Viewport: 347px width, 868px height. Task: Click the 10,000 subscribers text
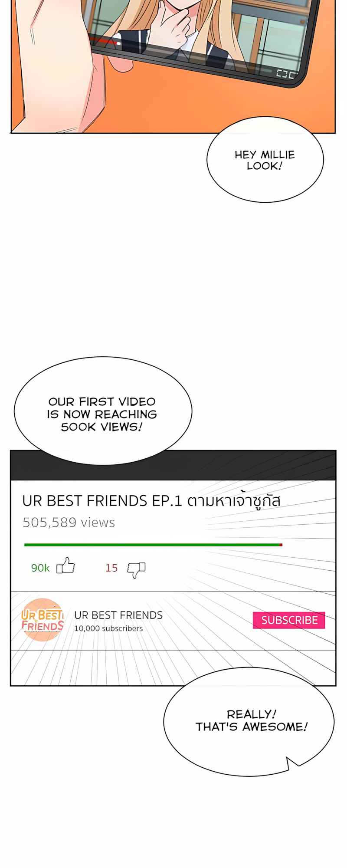[108, 628]
